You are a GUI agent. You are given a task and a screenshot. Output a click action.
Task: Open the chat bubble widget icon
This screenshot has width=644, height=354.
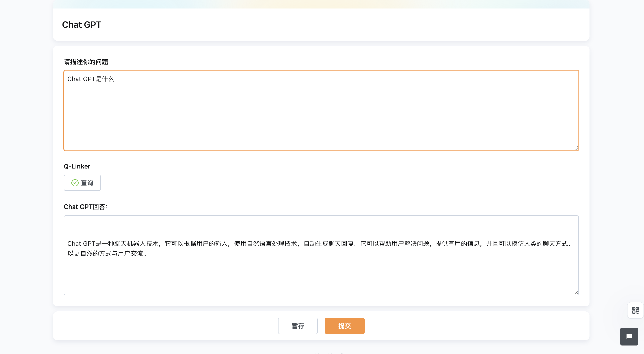tap(629, 336)
